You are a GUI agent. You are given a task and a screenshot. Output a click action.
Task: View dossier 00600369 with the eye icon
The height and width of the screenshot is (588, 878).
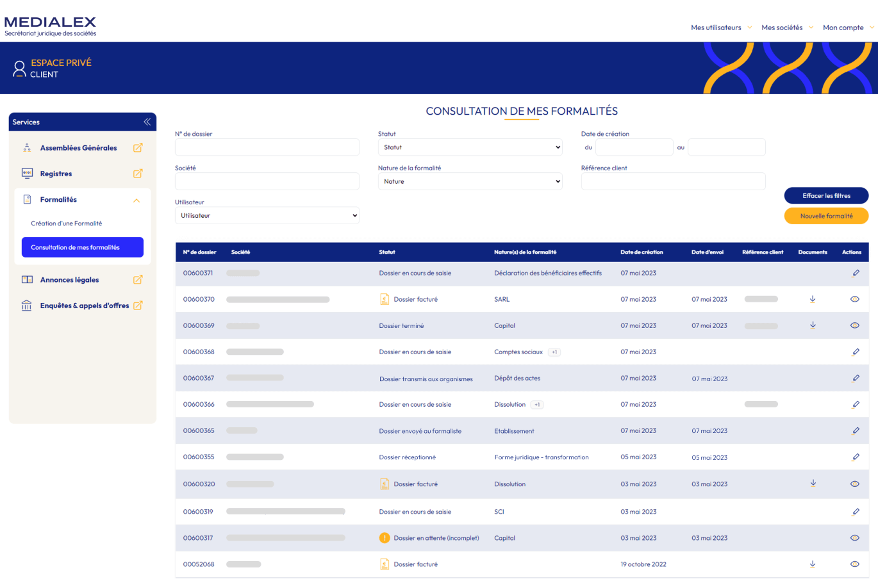click(855, 325)
